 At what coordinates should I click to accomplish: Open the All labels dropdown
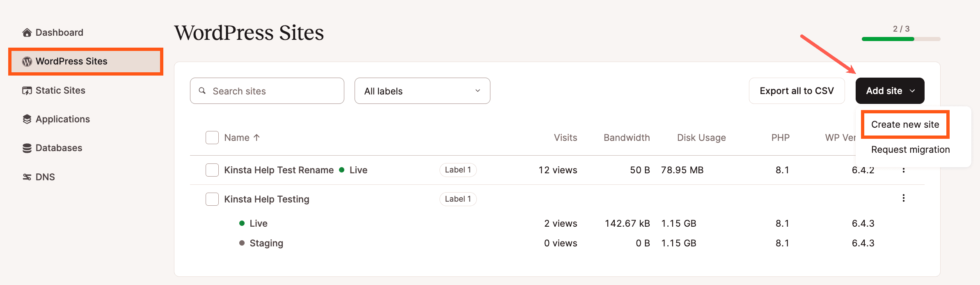click(x=422, y=91)
